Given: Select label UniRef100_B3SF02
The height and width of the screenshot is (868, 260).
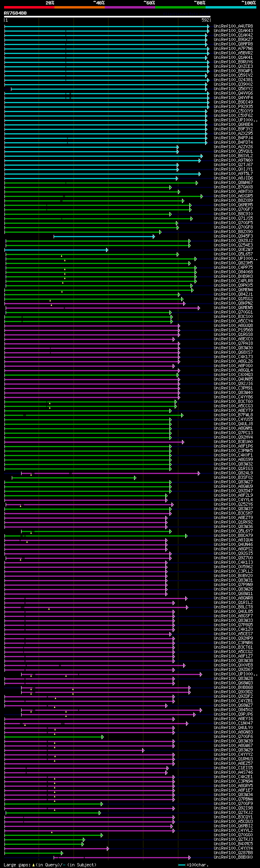Looking at the screenshot, I should (x=233, y=478).
